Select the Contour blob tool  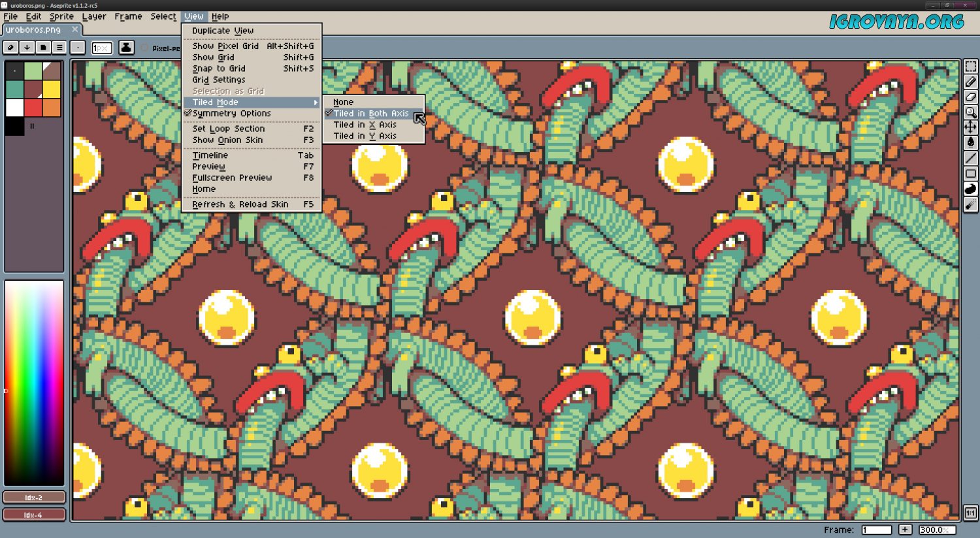point(971,189)
